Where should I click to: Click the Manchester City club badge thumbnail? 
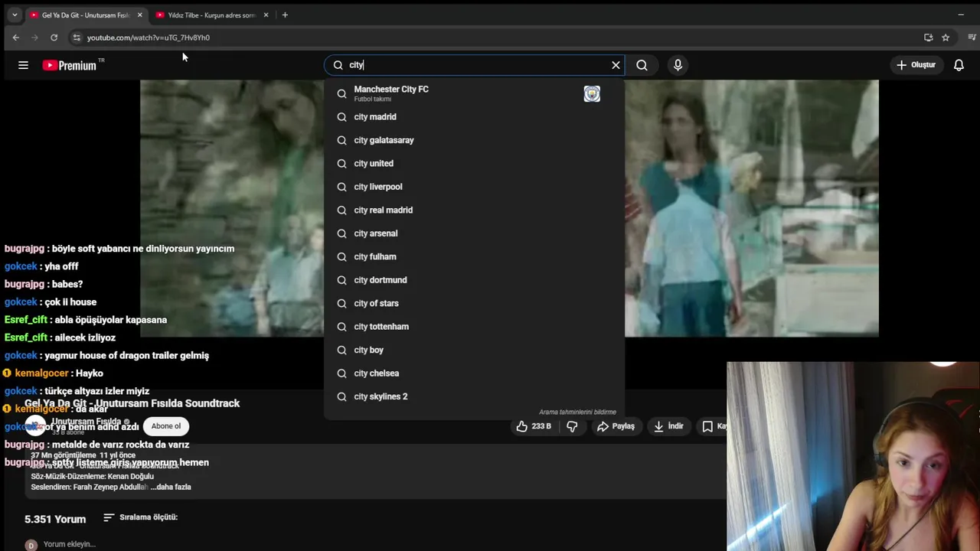[592, 93]
